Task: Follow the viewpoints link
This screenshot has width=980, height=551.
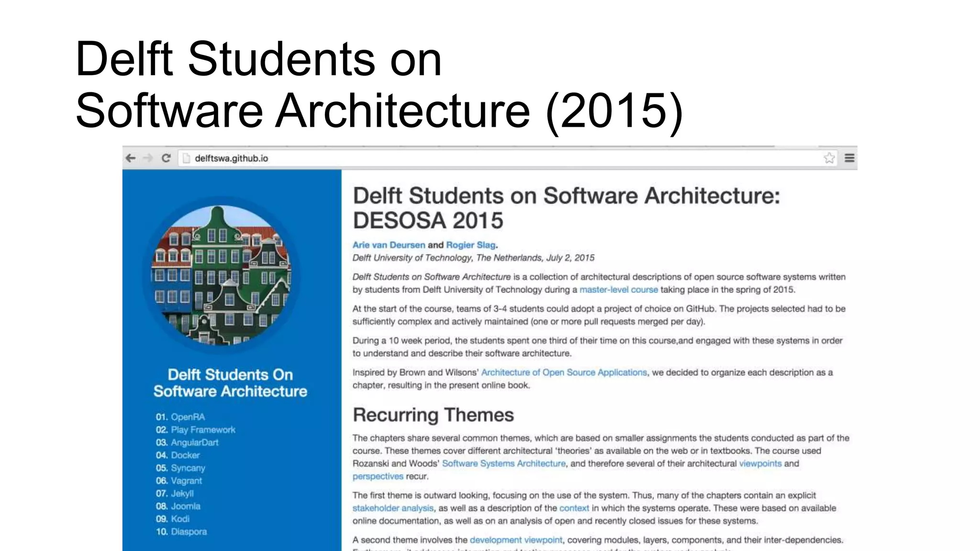Action: [760, 463]
